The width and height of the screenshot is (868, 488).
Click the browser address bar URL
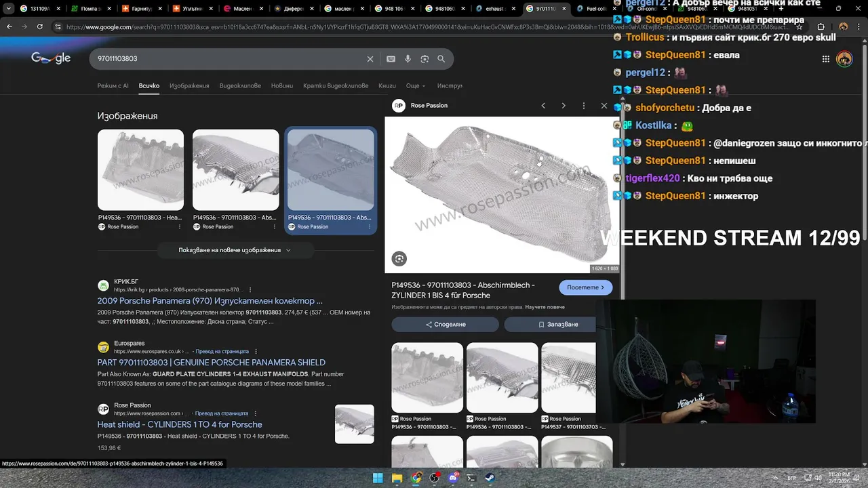pos(427,27)
